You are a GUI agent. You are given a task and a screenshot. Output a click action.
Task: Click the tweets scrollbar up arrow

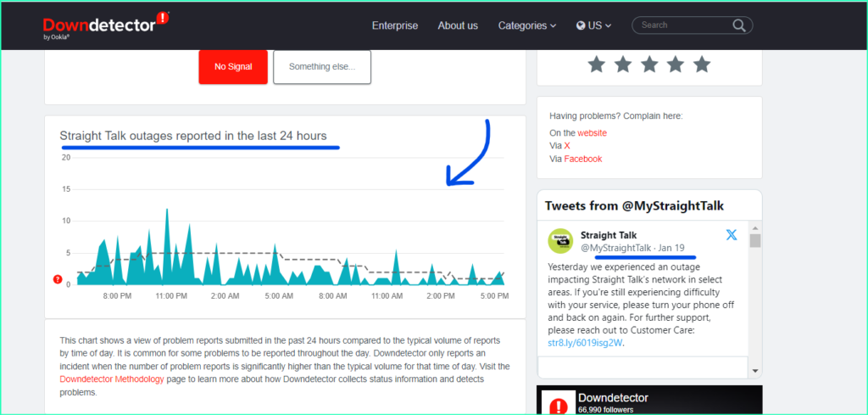click(755, 227)
